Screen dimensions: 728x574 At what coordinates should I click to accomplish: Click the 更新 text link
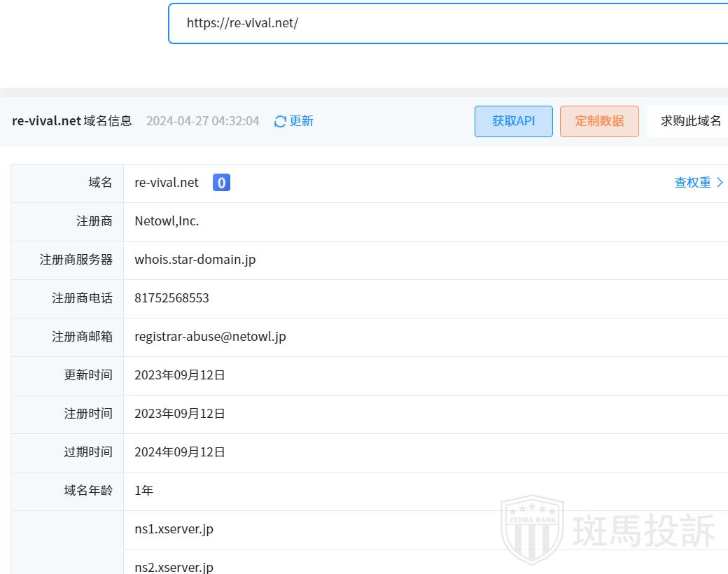tap(301, 121)
